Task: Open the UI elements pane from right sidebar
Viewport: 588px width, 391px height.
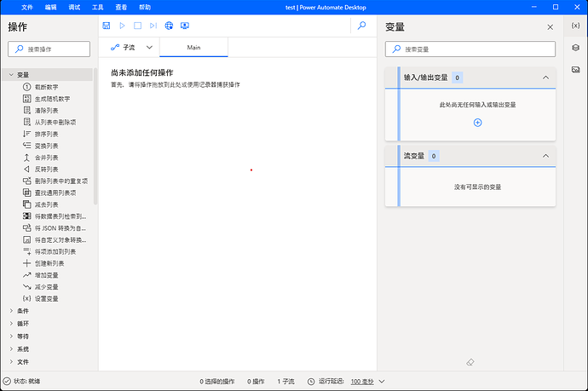Action: (575, 48)
